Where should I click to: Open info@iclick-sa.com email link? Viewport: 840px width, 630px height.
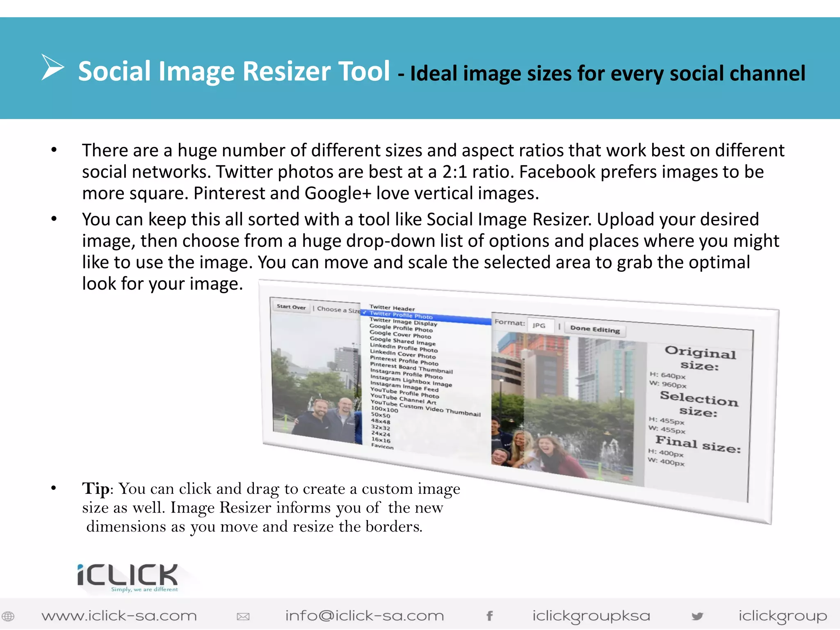pyautogui.click(x=365, y=616)
